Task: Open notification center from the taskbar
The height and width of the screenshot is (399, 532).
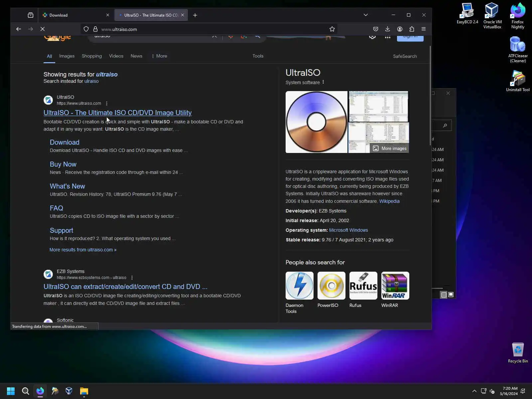Action: (x=523, y=391)
